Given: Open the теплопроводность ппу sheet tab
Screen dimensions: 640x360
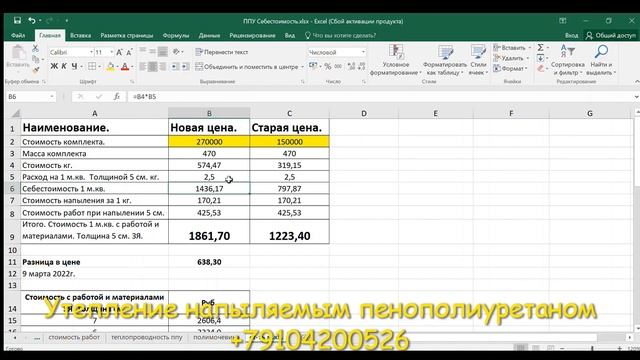Looking at the screenshot, I should click(147, 337).
